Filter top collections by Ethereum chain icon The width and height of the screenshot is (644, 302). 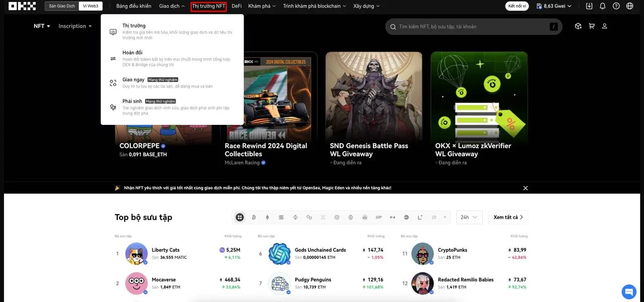click(267, 217)
